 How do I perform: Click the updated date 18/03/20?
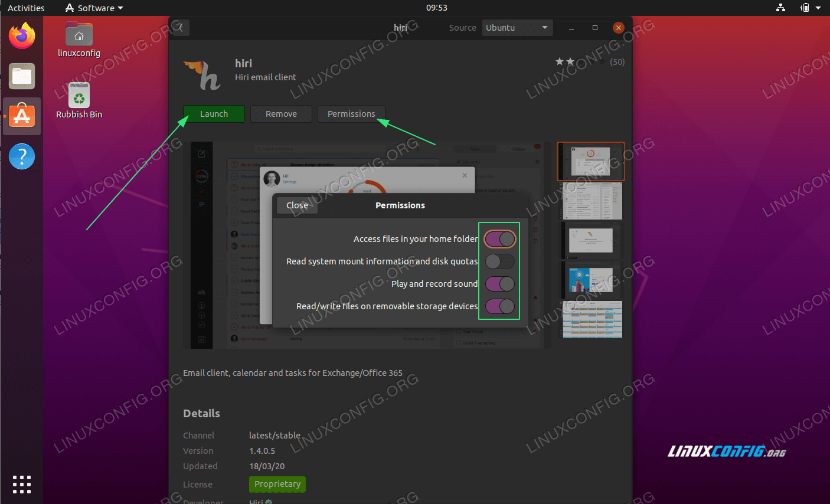tap(267, 466)
